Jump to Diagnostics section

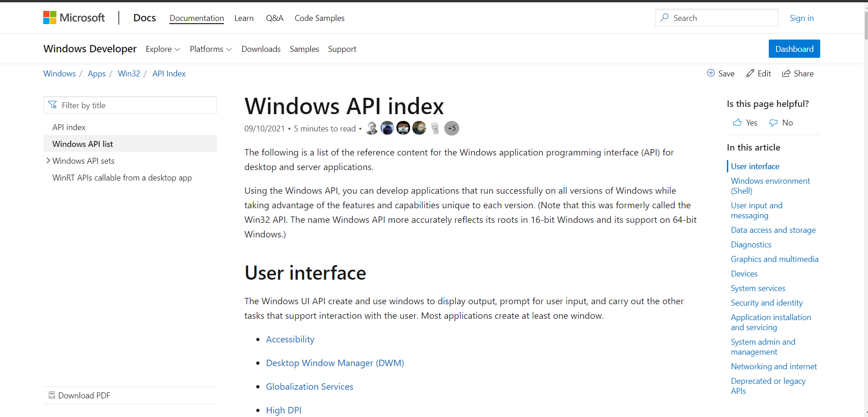click(751, 245)
